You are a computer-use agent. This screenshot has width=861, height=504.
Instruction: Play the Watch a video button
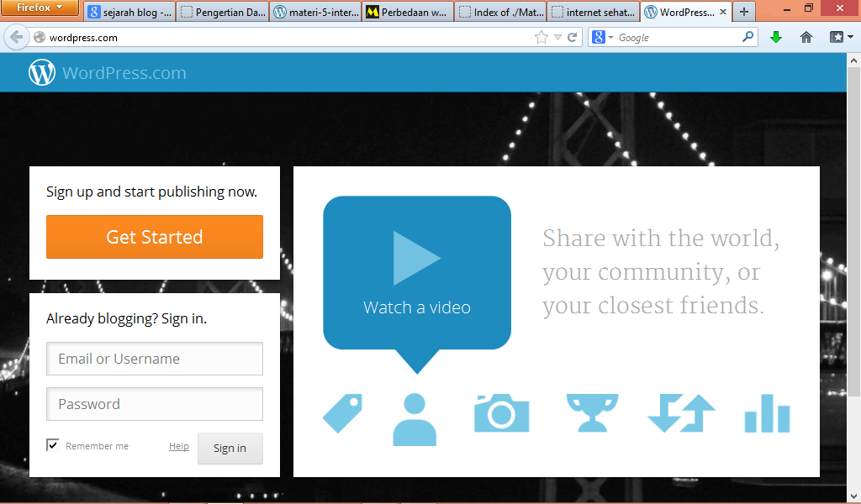tap(417, 272)
